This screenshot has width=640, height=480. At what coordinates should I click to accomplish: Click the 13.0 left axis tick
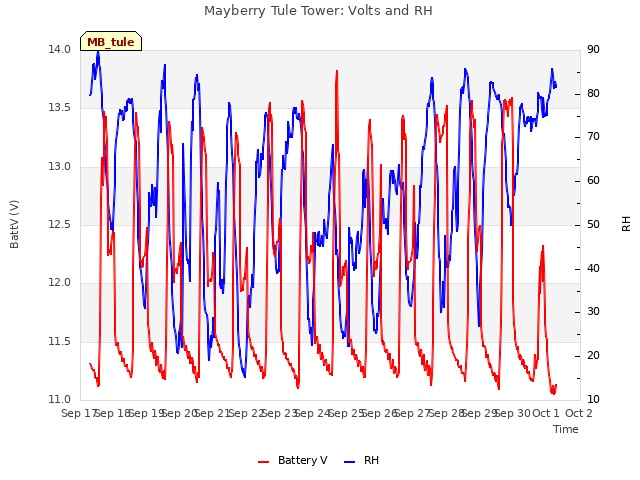(60, 167)
